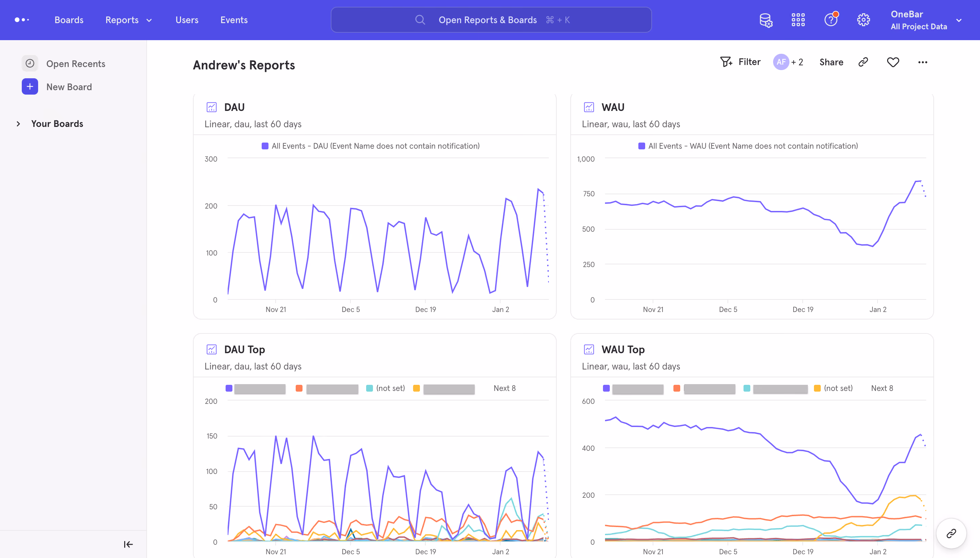Select the Your Boards heading
980x558 pixels.
57,124
